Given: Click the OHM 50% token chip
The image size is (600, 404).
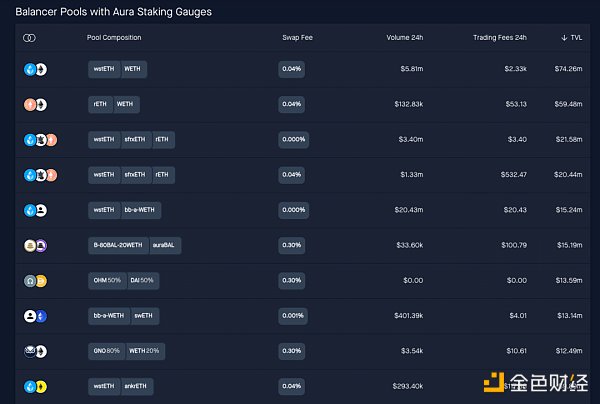Looking at the screenshot, I should pyautogui.click(x=108, y=281).
